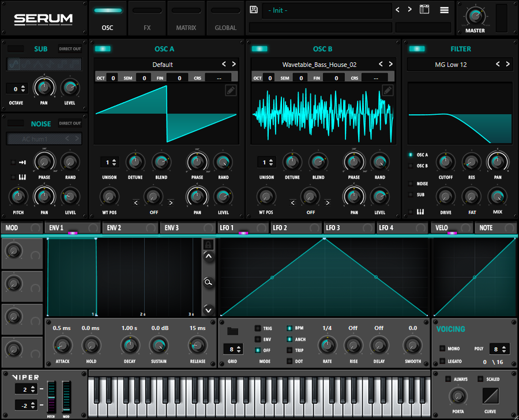Image resolution: width=519 pixels, height=420 pixels.
Task: Click the ENV 1 Attack knob
Action: (x=62, y=346)
